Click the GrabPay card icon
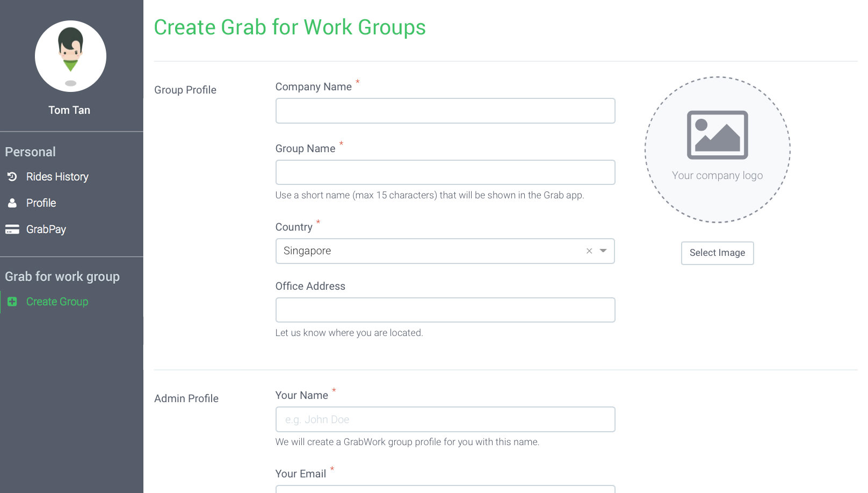 coord(12,230)
